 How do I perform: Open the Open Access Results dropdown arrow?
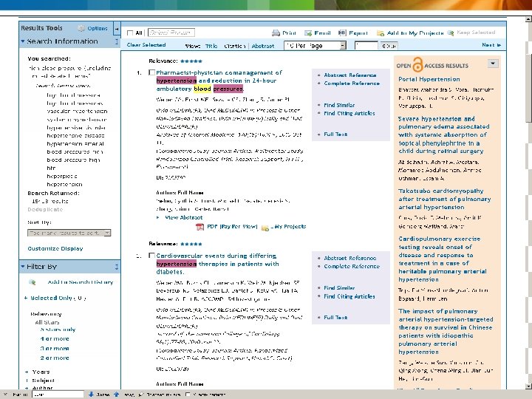(x=493, y=64)
